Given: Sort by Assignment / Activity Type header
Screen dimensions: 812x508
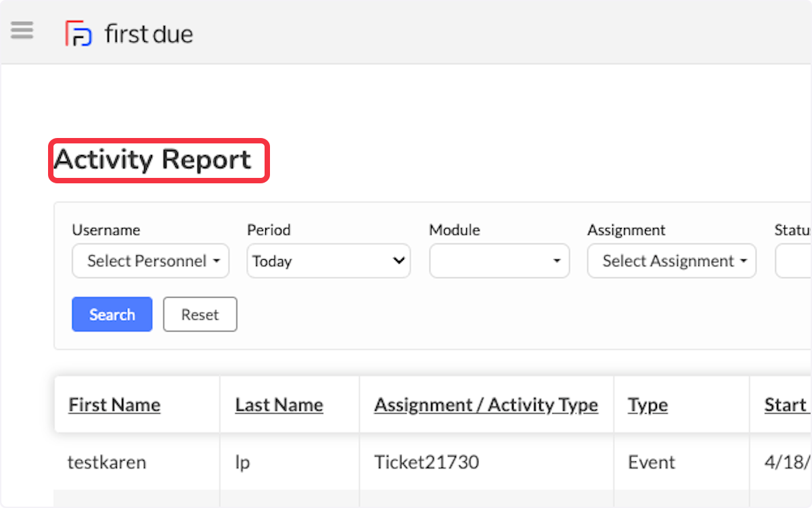Looking at the screenshot, I should (486, 405).
